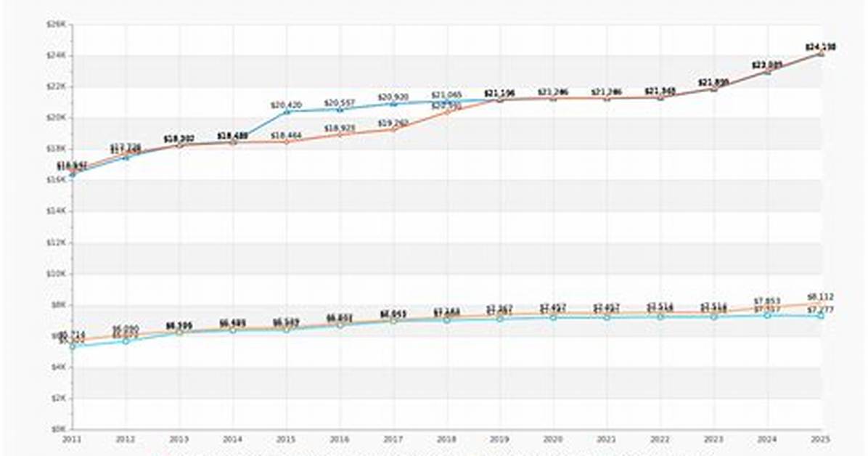Screen dimensions: 868x456
Task: Click the $20,557 data label
Action: pos(340,103)
